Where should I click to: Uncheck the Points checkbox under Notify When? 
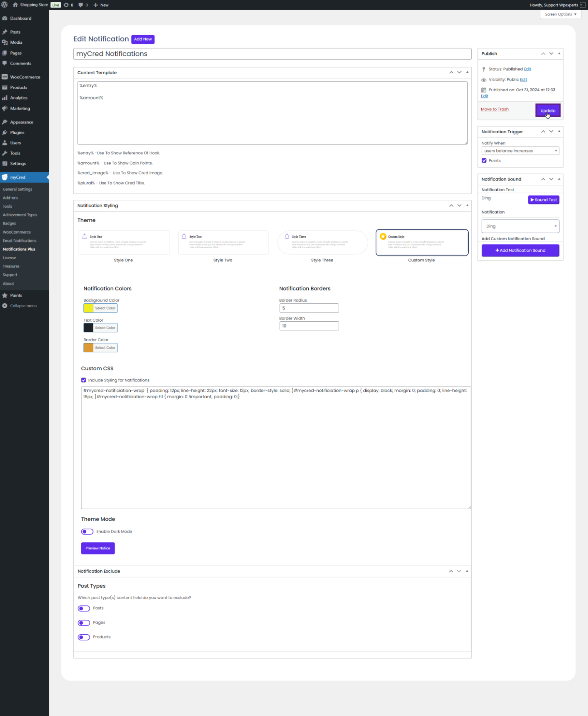point(484,160)
